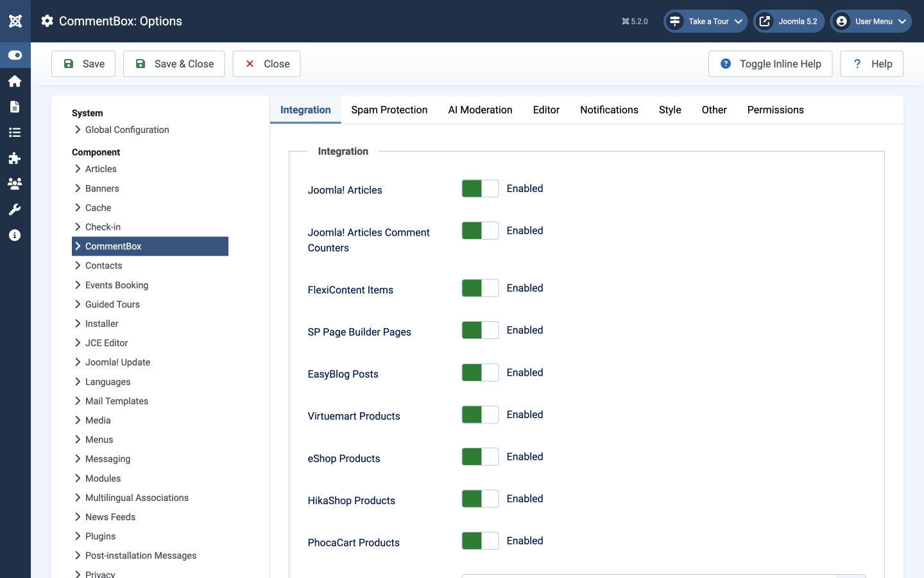Open Post-installation Messages options

point(150,556)
